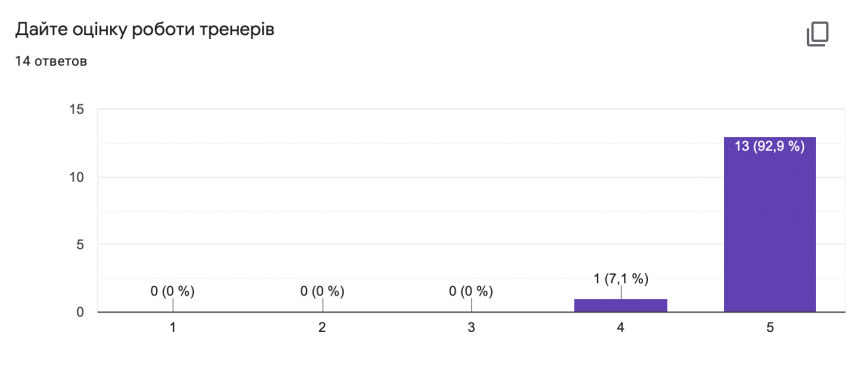Click the small purple bar for rating 4
The width and height of the screenshot is (850, 375).
pos(621,305)
